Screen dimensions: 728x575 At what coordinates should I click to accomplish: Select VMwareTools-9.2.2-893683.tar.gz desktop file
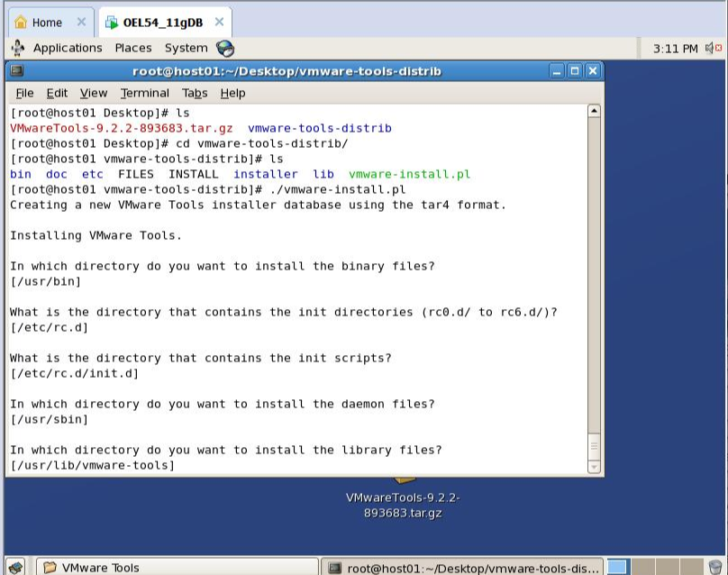tap(403, 505)
